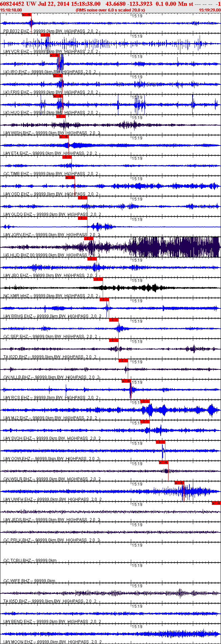Select the pick marker on UO FRIS trace

[58, 76]
